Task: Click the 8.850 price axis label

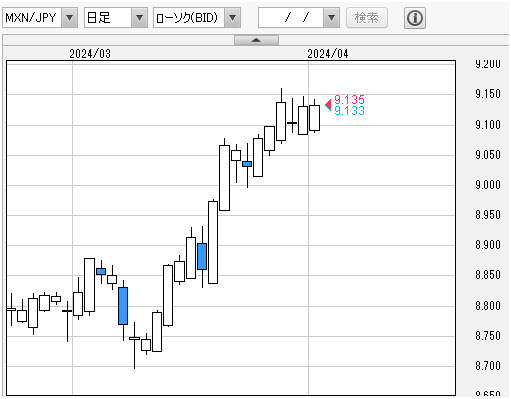Action: point(488,275)
